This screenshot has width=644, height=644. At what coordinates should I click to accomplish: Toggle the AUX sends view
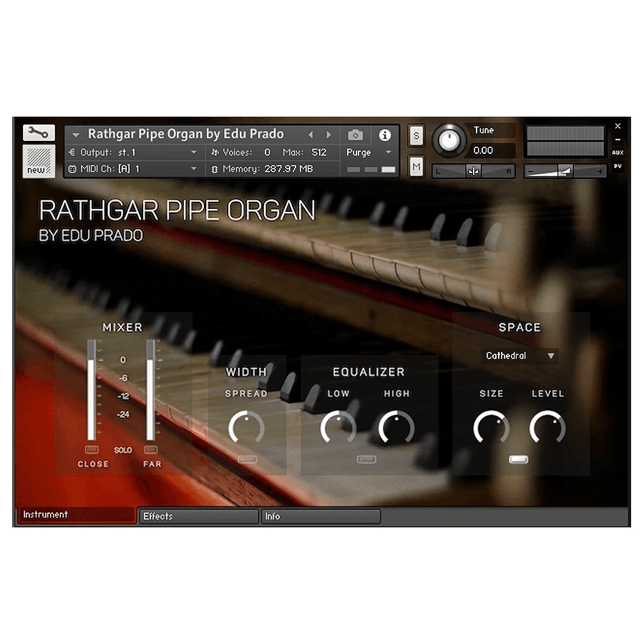[x=618, y=152]
